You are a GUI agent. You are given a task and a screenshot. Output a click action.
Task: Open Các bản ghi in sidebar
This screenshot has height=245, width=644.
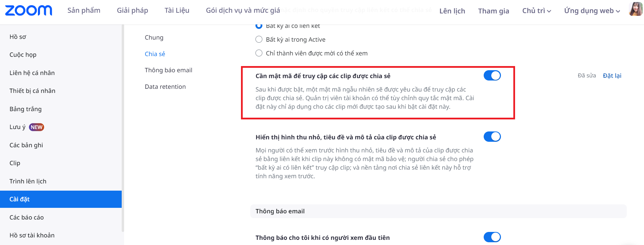click(x=26, y=145)
